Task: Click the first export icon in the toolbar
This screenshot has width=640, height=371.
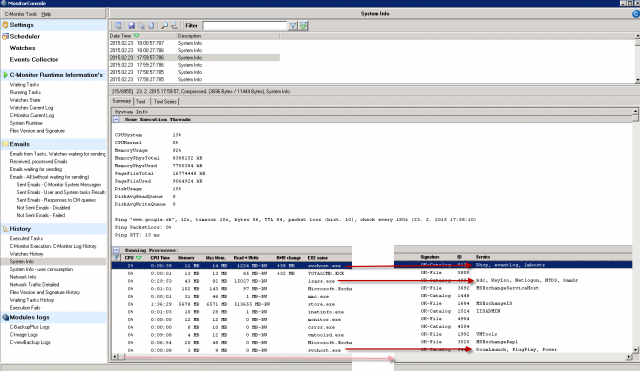Action: click(118, 26)
